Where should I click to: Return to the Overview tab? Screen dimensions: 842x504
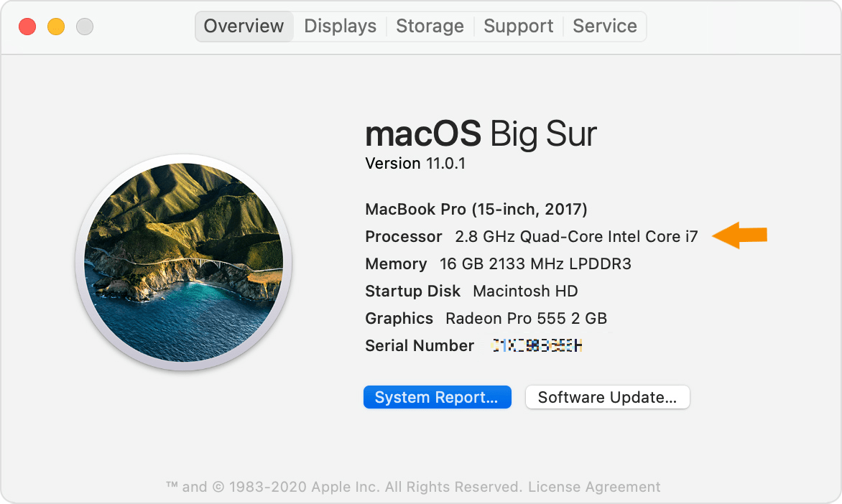244,26
